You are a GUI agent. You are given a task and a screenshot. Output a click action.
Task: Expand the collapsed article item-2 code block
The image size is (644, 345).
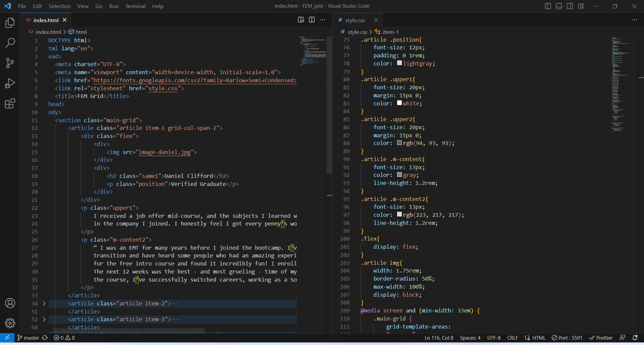point(44,303)
